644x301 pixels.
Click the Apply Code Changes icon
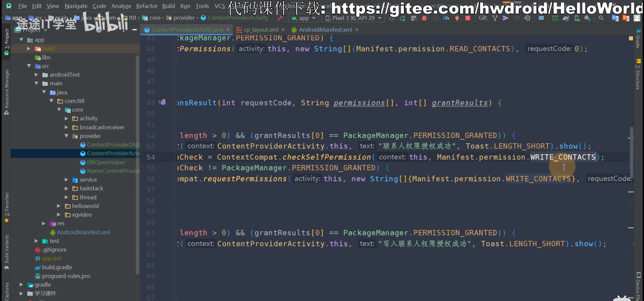coord(413,18)
